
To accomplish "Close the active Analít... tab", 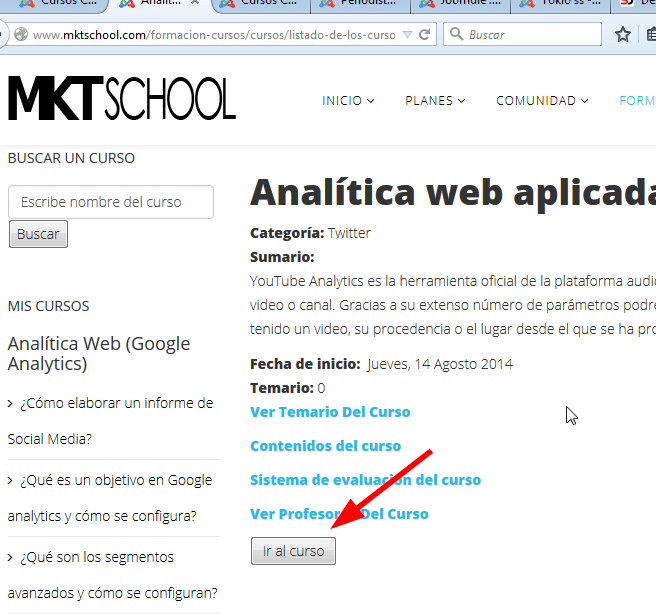I will (x=195, y=3).
